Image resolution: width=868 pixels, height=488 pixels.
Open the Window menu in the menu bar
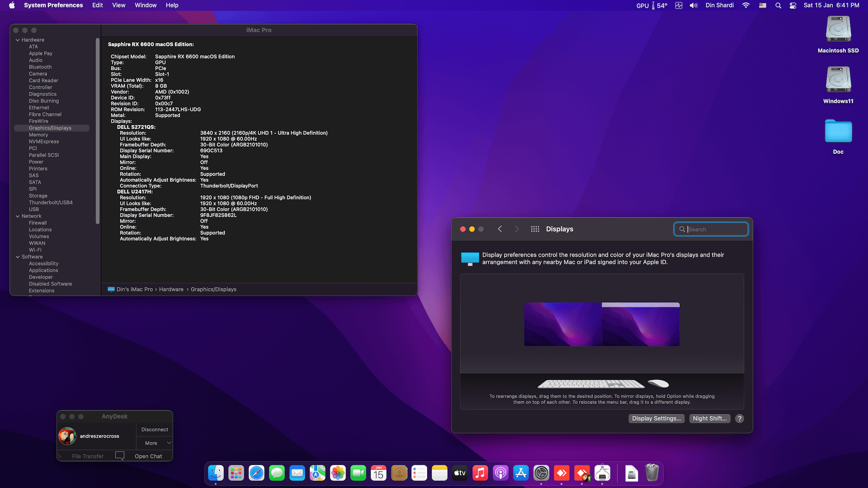click(x=145, y=5)
